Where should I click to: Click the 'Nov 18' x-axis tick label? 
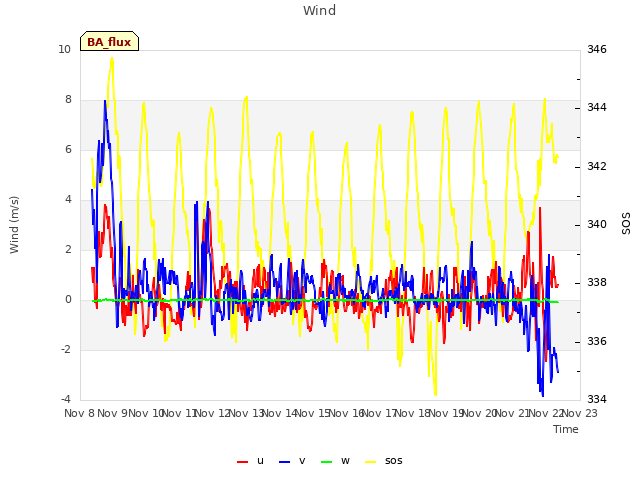pyautogui.click(x=413, y=413)
